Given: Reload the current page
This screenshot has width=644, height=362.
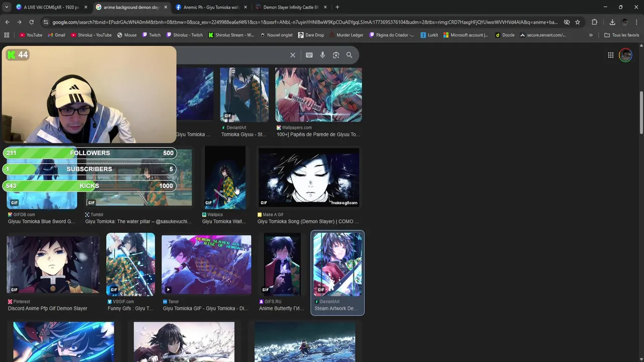Looking at the screenshot, I should [31, 22].
